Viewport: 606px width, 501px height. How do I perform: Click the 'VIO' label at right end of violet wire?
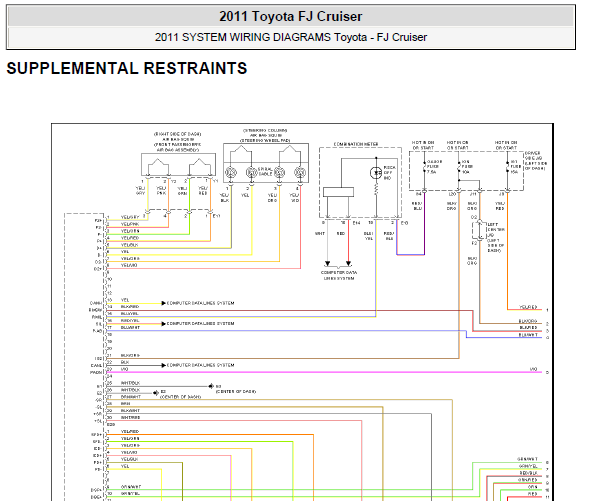click(533, 369)
